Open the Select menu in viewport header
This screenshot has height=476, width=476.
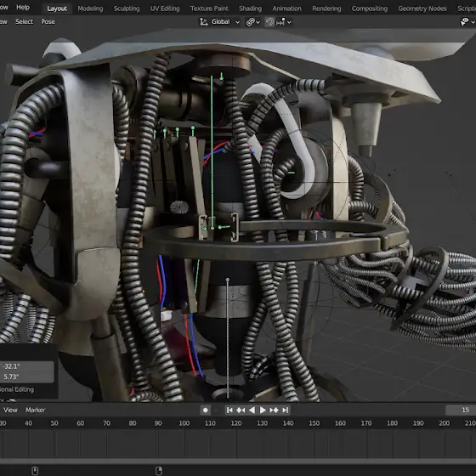[x=24, y=21]
